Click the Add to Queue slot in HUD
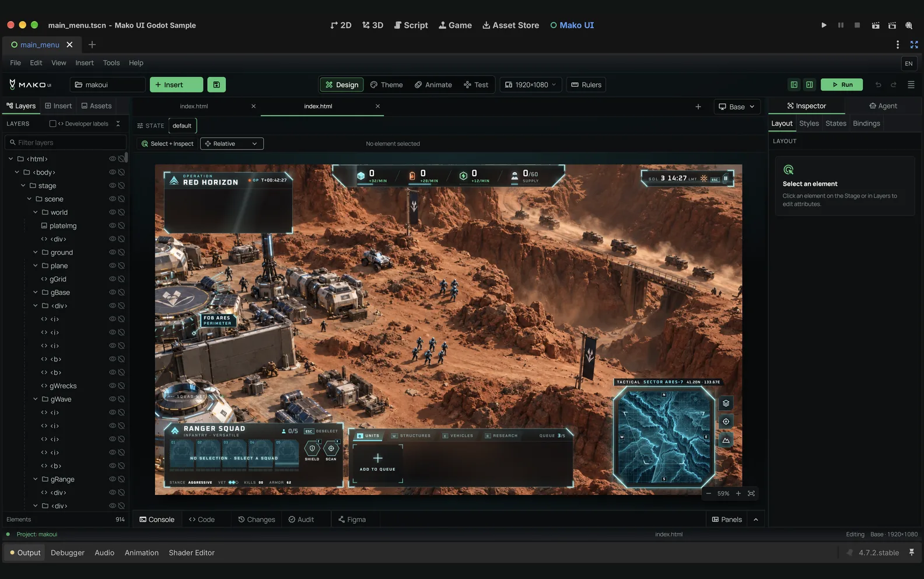 pyautogui.click(x=377, y=463)
